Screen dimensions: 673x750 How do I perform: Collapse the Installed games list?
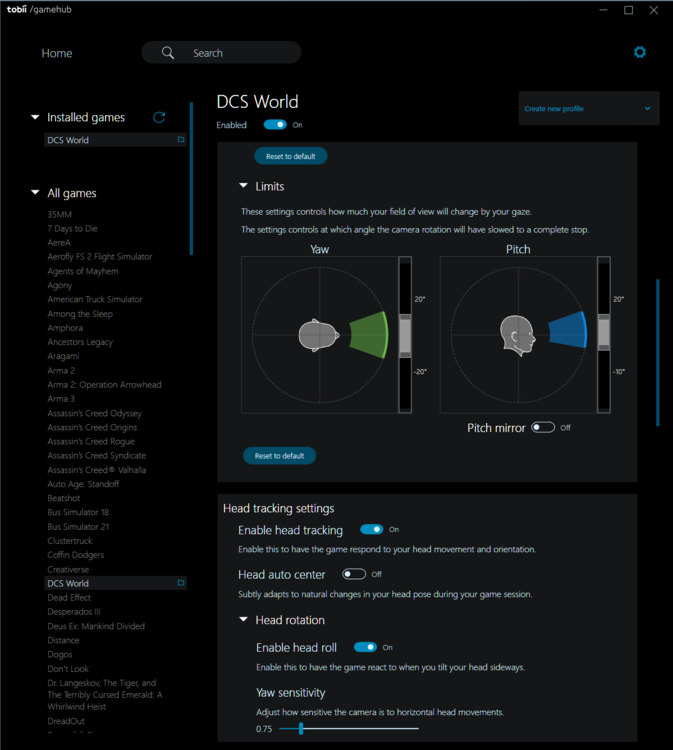36,118
